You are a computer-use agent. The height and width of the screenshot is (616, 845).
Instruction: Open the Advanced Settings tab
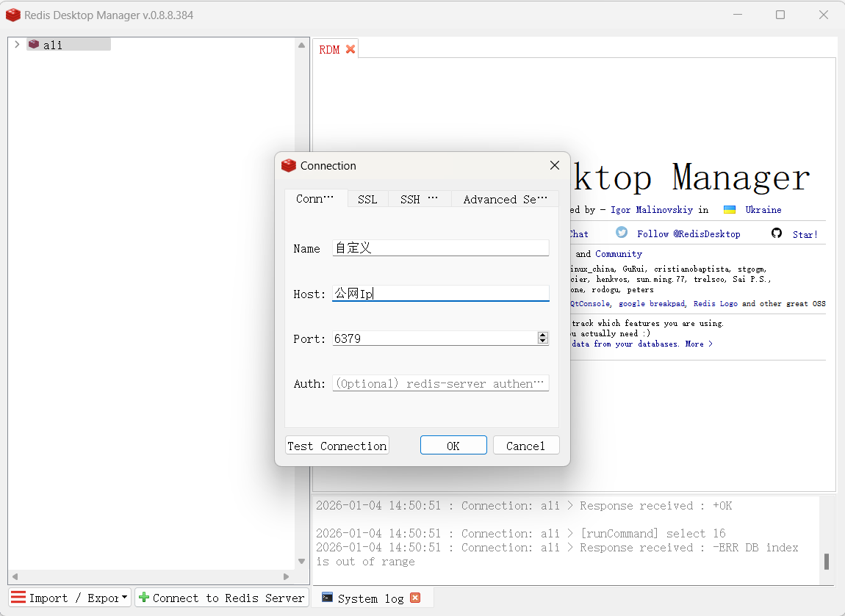(x=505, y=199)
